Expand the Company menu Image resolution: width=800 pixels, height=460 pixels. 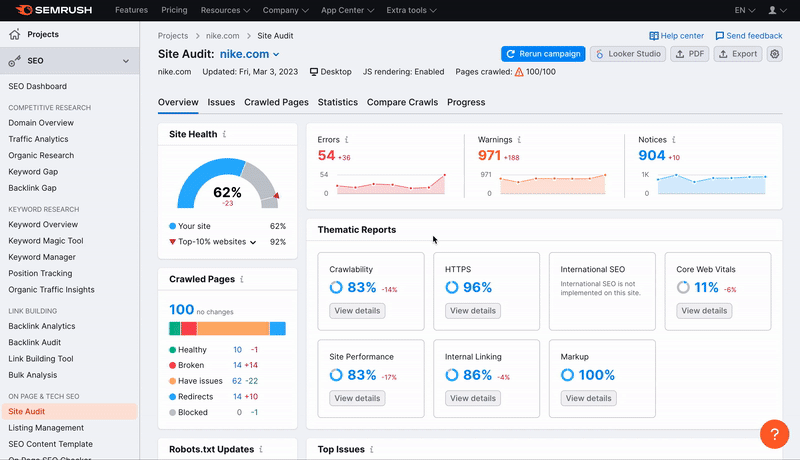pos(285,10)
